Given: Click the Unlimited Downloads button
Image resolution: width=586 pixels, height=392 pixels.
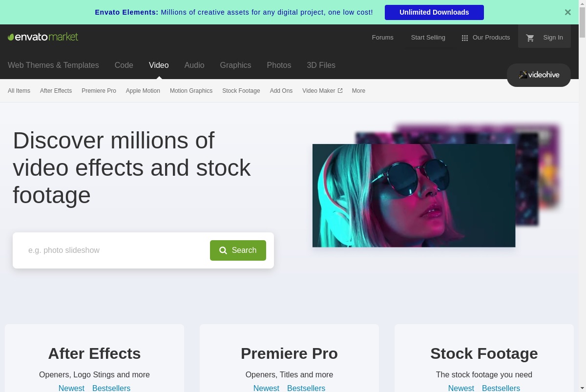Looking at the screenshot, I should click(x=434, y=12).
